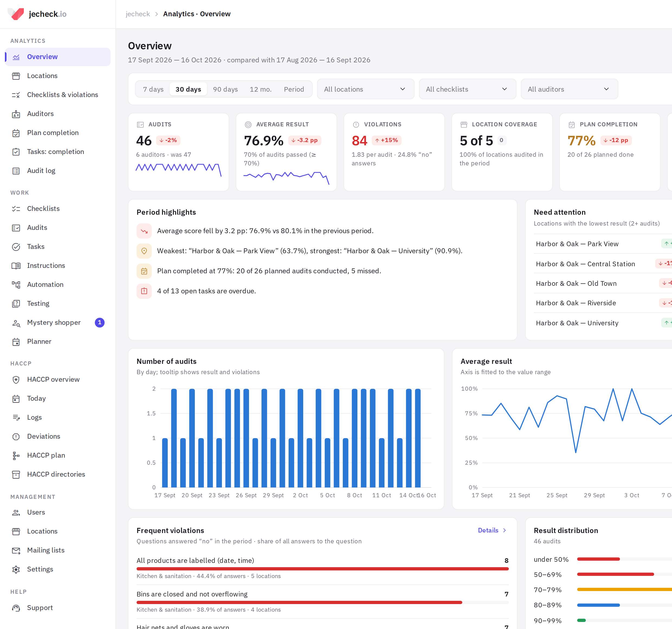Click the HACCP plan tree icon

(16, 455)
